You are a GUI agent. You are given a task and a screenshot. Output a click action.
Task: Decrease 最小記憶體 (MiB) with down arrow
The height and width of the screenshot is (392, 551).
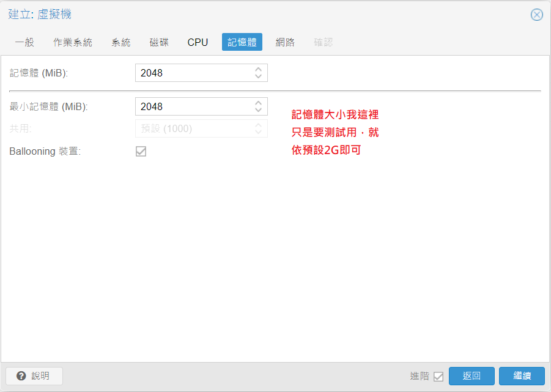click(x=259, y=110)
